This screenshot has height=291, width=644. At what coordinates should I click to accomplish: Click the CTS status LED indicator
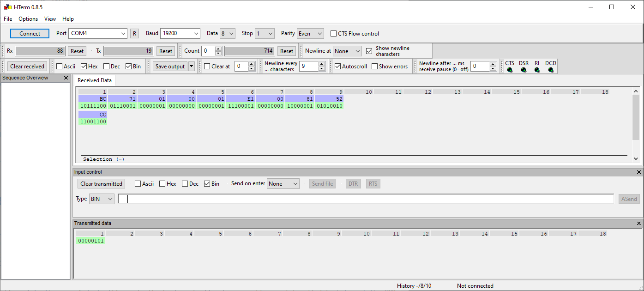click(510, 70)
